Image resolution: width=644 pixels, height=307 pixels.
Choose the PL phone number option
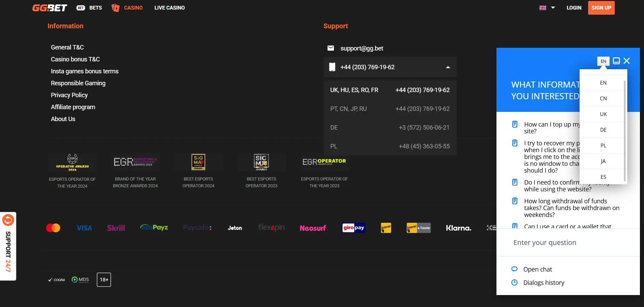390,146
